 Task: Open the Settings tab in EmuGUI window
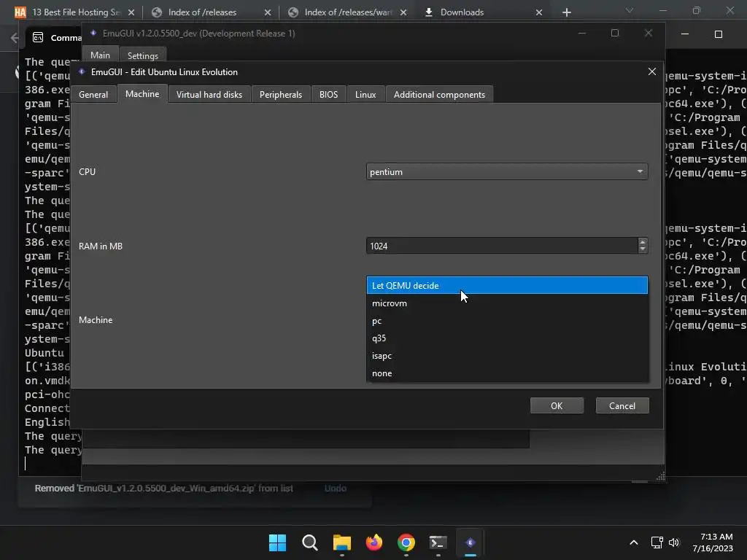[142, 55]
